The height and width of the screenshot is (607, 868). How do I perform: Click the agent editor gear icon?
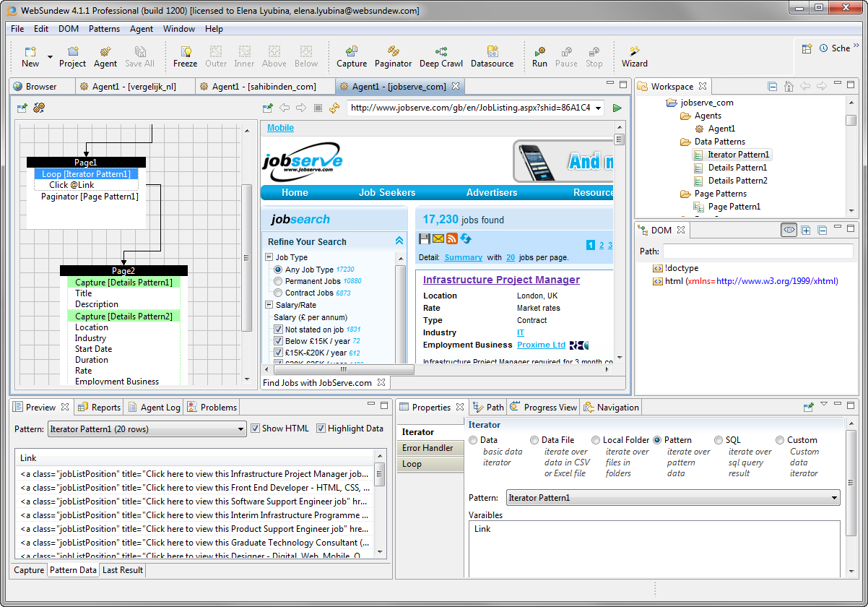point(39,108)
